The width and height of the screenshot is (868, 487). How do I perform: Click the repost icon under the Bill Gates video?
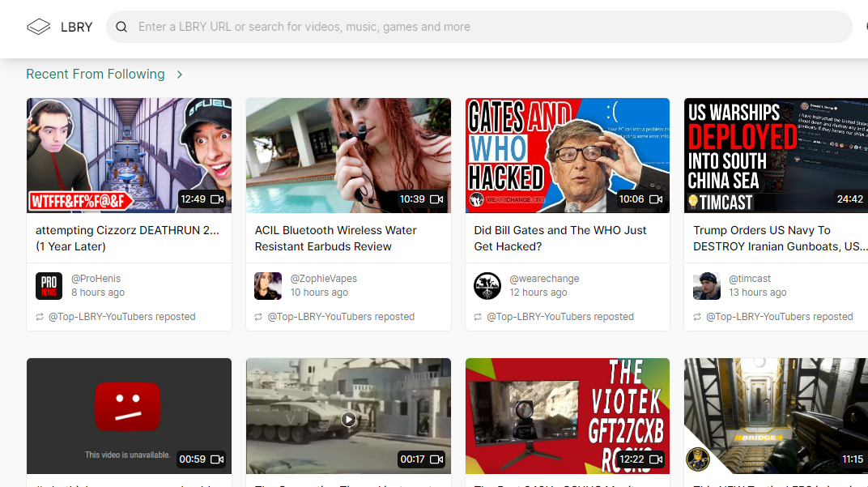(477, 317)
